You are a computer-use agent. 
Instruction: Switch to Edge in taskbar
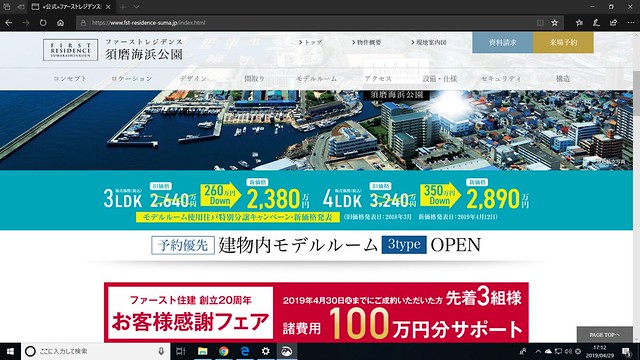[x=244, y=351]
